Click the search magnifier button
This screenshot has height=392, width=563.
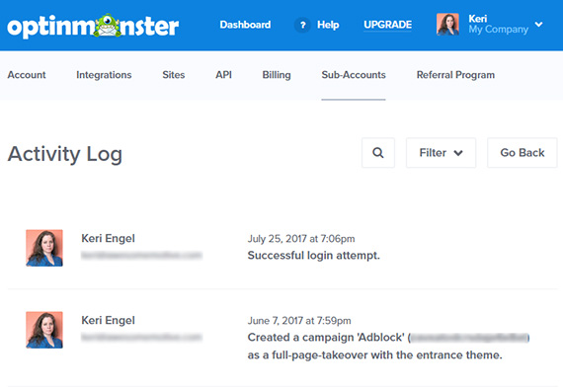(378, 153)
